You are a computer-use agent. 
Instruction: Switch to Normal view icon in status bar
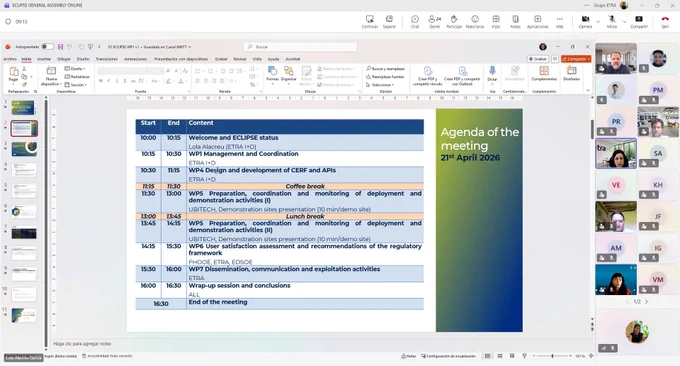point(487,356)
